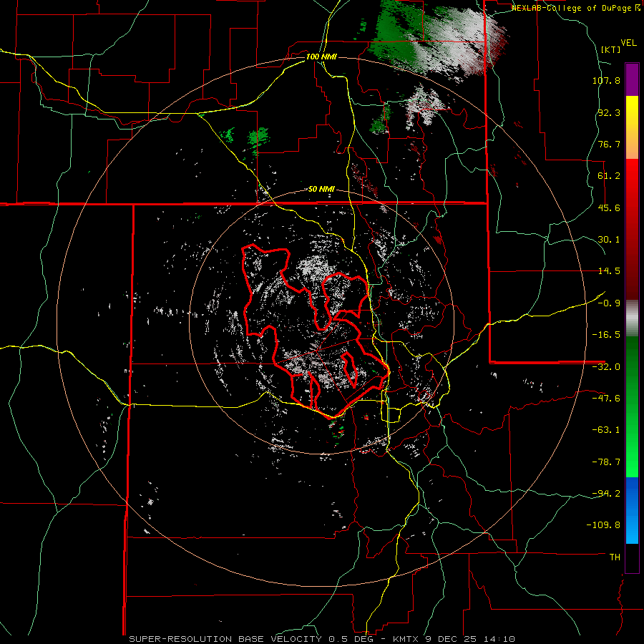Click the 14.5 legend value
Screen dimensions: 644x644
609,271
